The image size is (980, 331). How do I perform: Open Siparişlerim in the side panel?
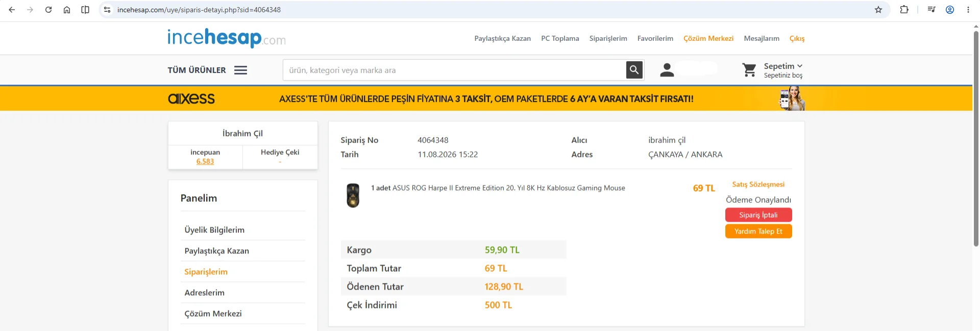(x=206, y=272)
